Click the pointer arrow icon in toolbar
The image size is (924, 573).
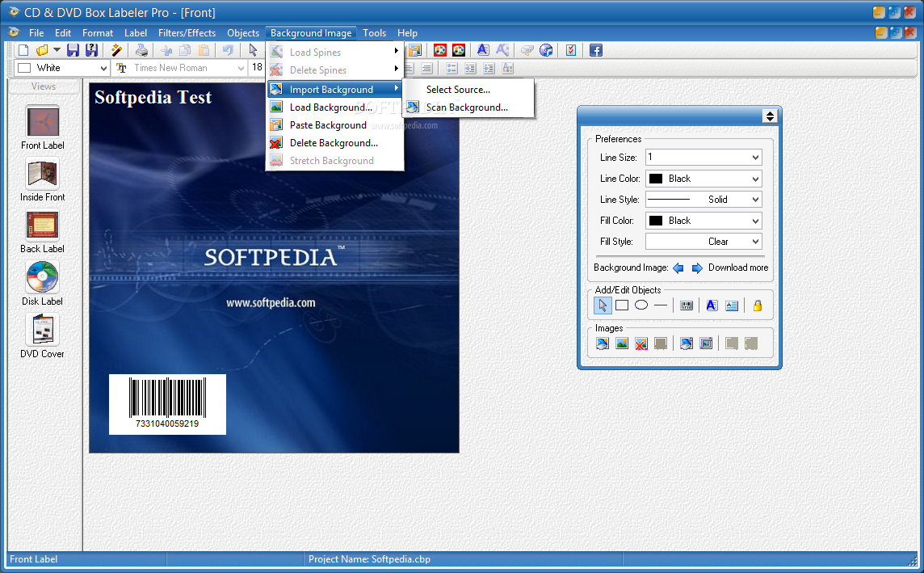tap(254, 51)
